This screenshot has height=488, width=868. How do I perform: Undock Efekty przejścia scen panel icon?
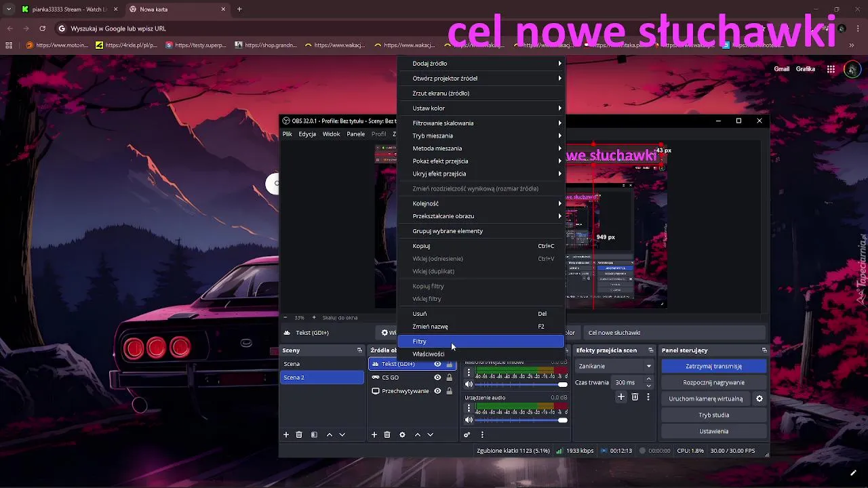tap(651, 350)
